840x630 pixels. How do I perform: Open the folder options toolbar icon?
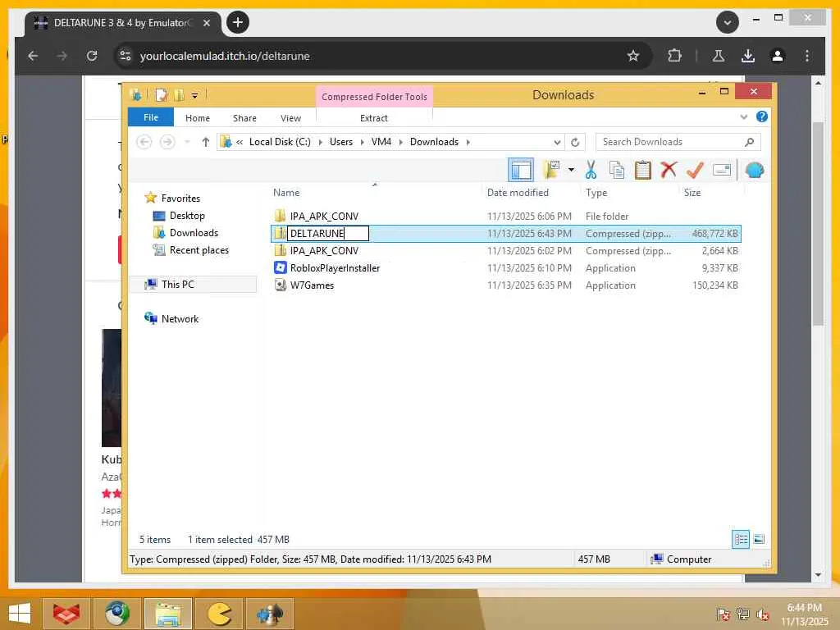coord(550,171)
